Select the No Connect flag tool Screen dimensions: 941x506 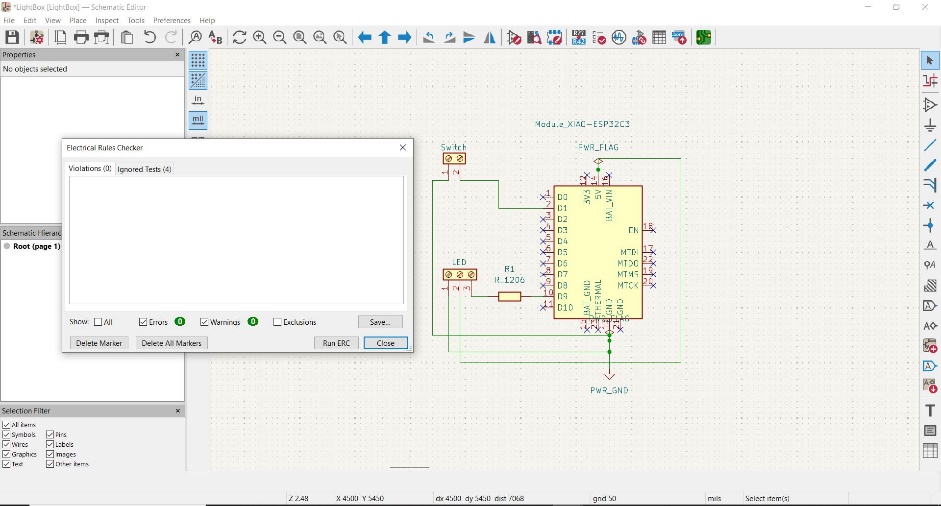(x=930, y=205)
